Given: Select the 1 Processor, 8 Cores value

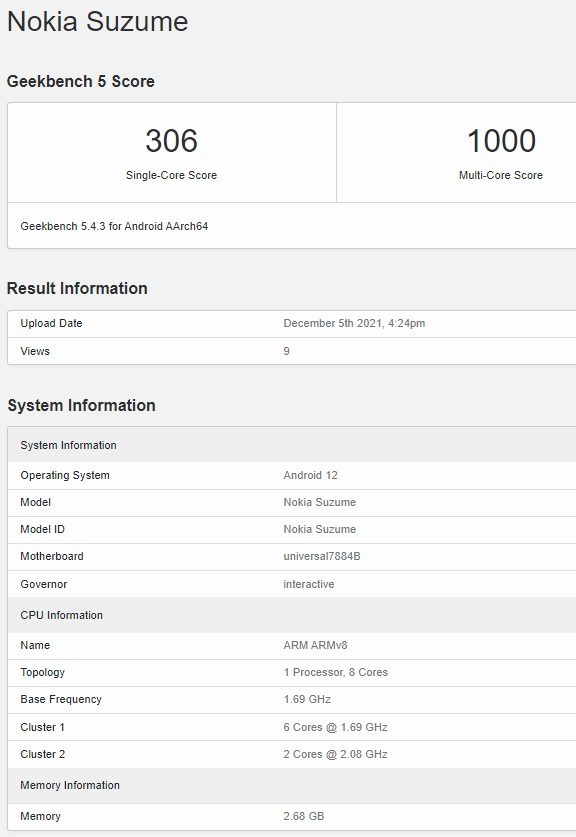Looking at the screenshot, I should pos(336,673).
